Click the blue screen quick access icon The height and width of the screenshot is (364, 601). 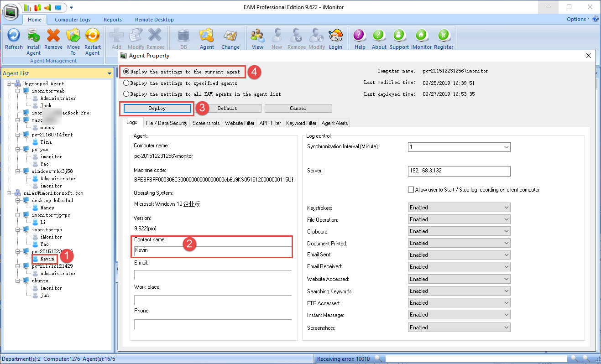click(58, 7)
